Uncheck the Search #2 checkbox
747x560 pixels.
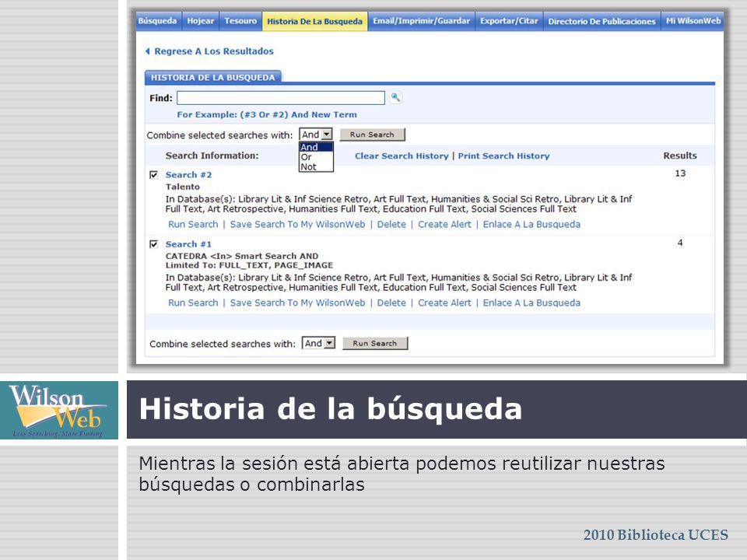click(153, 175)
